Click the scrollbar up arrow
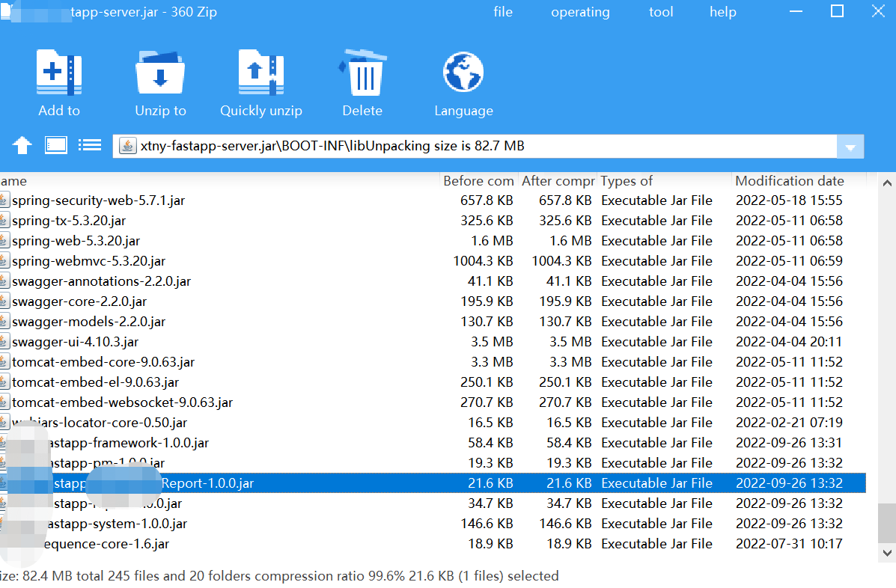 point(887,183)
